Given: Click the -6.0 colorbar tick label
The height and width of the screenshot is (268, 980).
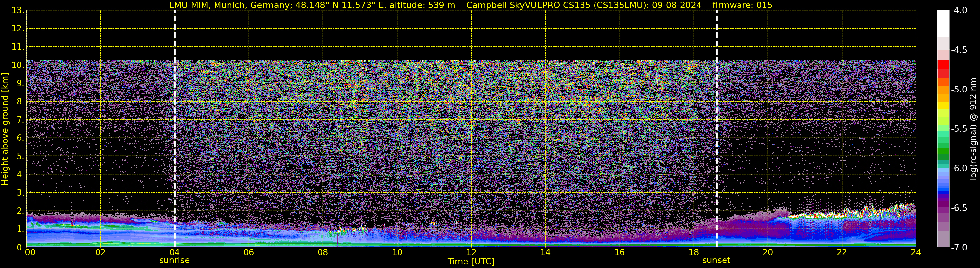Looking at the screenshot, I should tap(959, 168).
